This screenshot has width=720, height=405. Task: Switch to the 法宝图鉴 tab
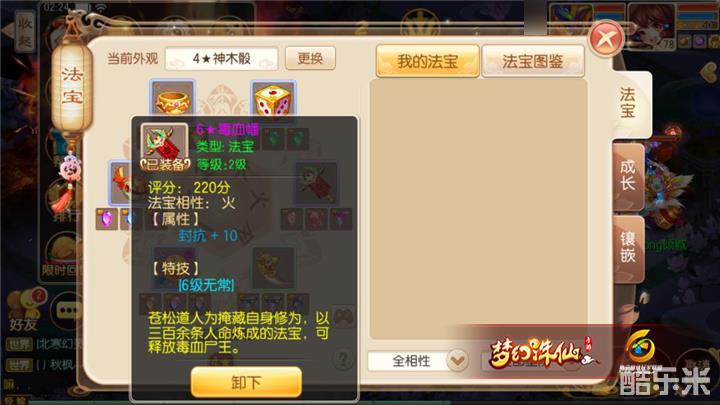(533, 61)
